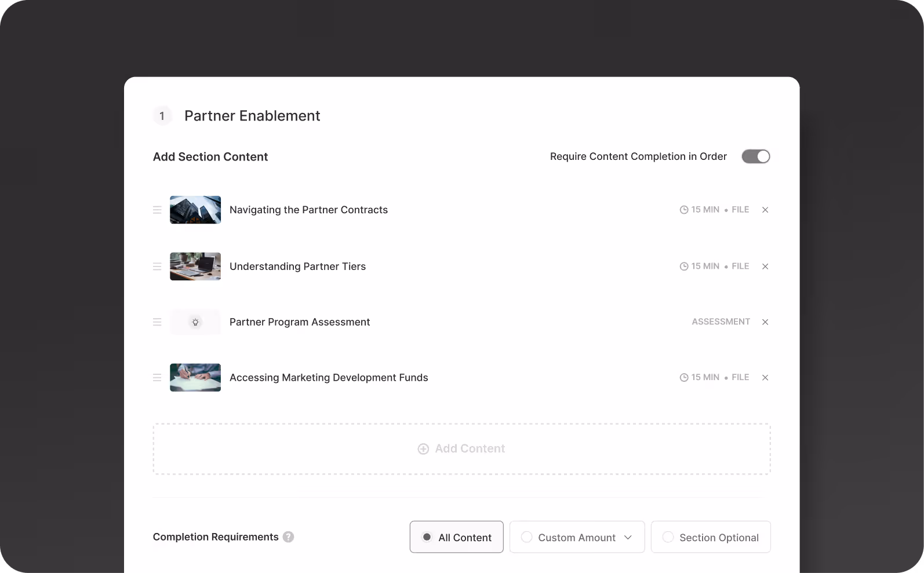This screenshot has height=573, width=924.
Task: Click Accessing Marketing Development Funds title
Action: click(x=329, y=378)
